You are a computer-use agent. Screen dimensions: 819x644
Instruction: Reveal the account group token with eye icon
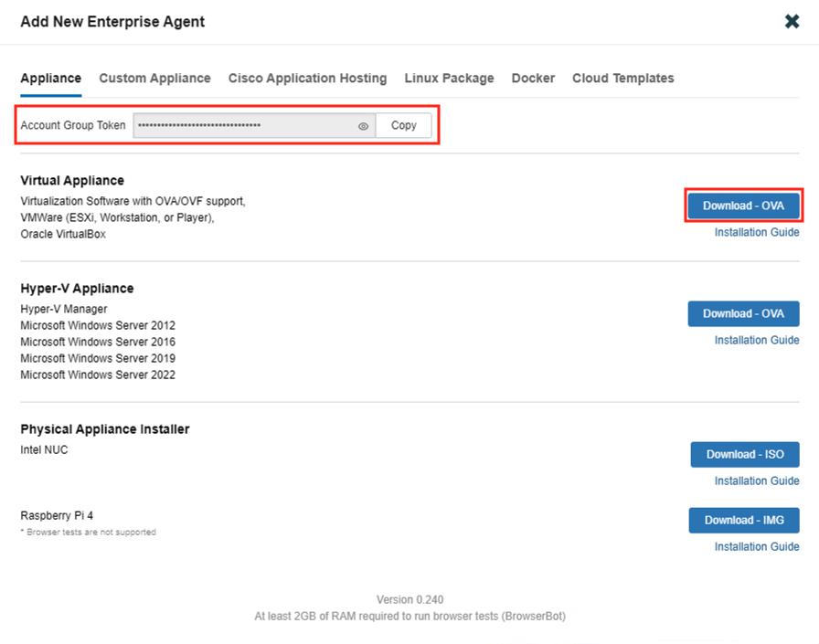pyautogui.click(x=363, y=126)
